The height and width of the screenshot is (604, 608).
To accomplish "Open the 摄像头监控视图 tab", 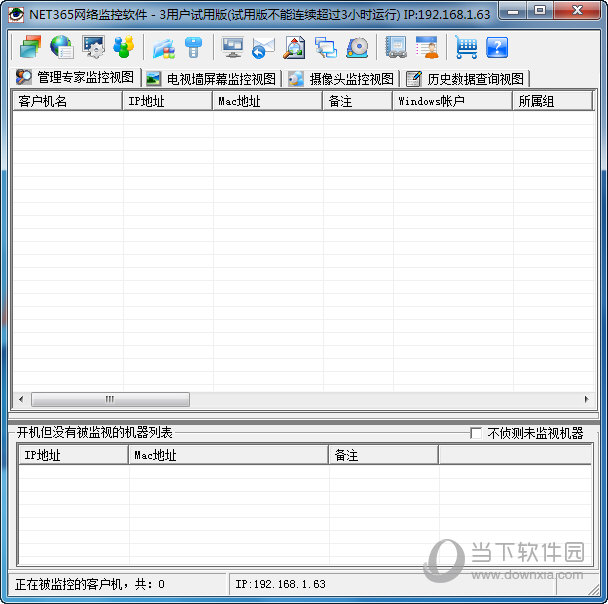I will 341,79.
